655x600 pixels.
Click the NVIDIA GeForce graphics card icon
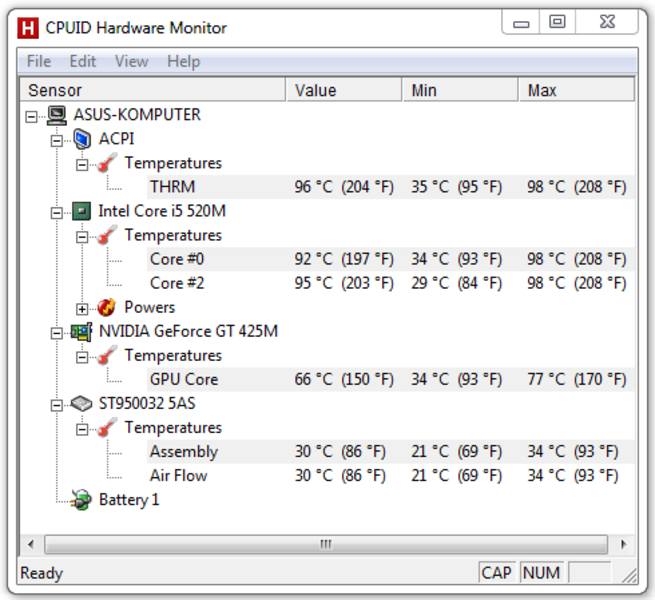pyautogui.click(x=81, y=332)
